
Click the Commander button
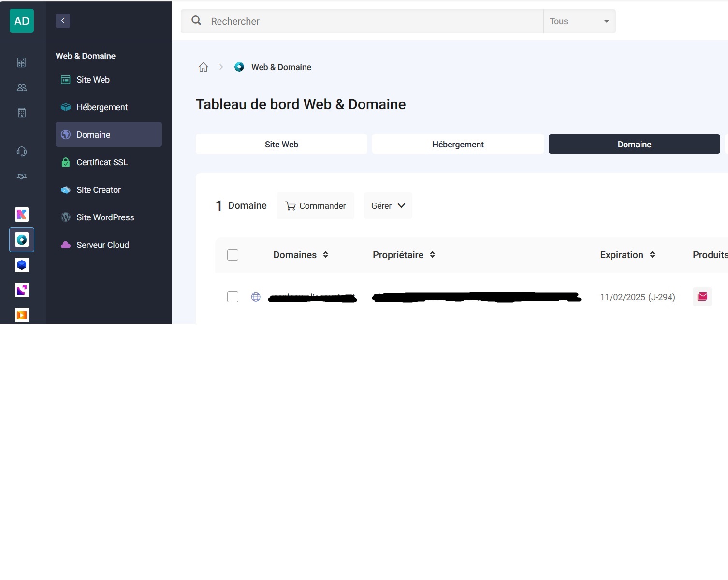click(315, 206)
